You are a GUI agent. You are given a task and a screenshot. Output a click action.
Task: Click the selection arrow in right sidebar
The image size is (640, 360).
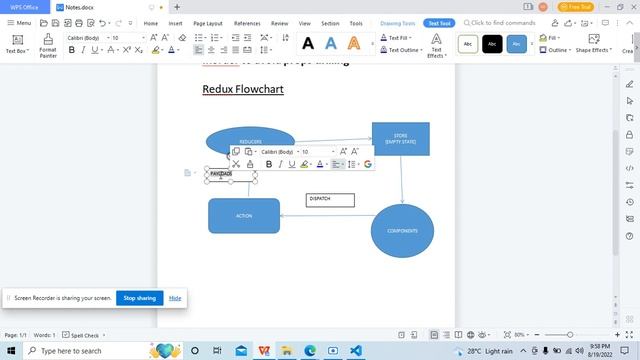click(x=629, y=101)
